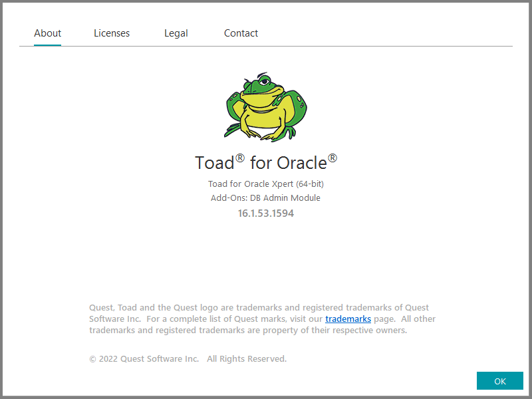Screen dimensions: 532x399
Task: Switch to the About tab
Action: click(47, 33)
